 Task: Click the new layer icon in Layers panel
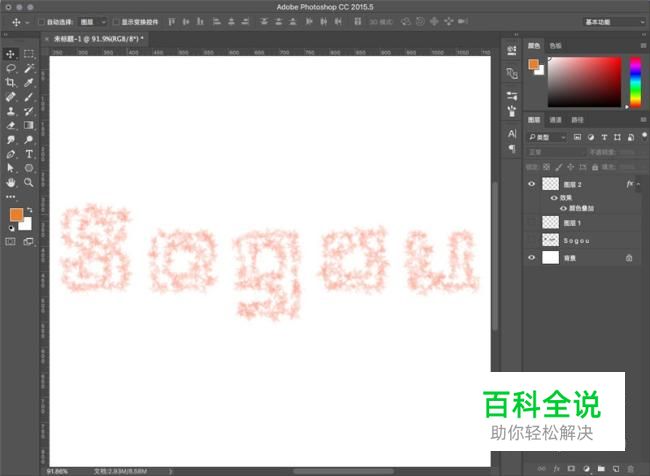coord(616,469)
